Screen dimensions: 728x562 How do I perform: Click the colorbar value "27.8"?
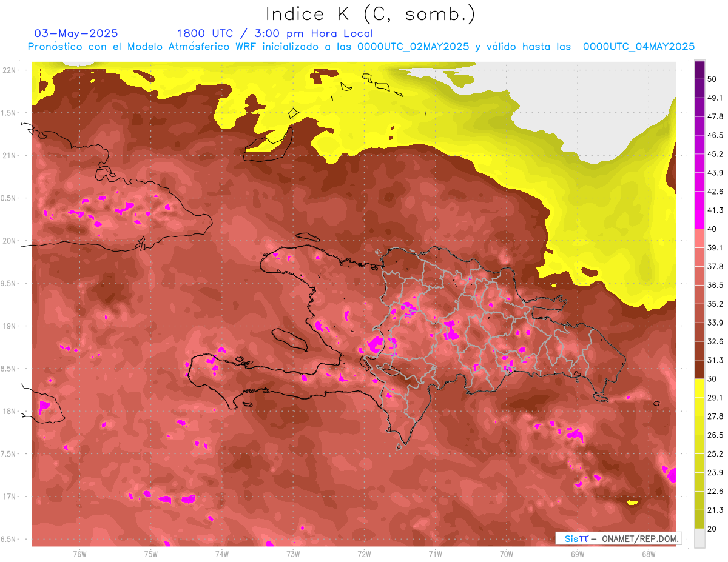715,416
